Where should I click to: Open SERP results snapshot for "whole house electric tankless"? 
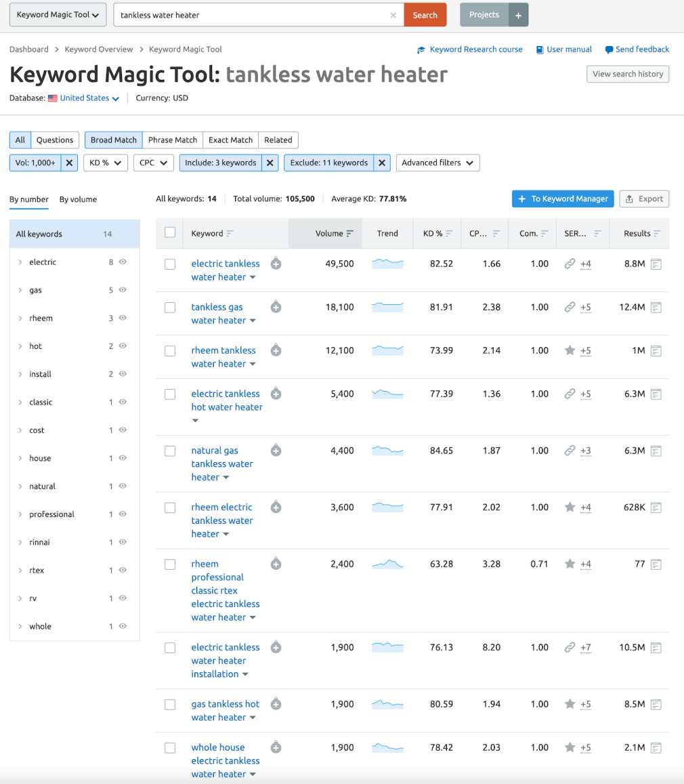click(656, 747)
